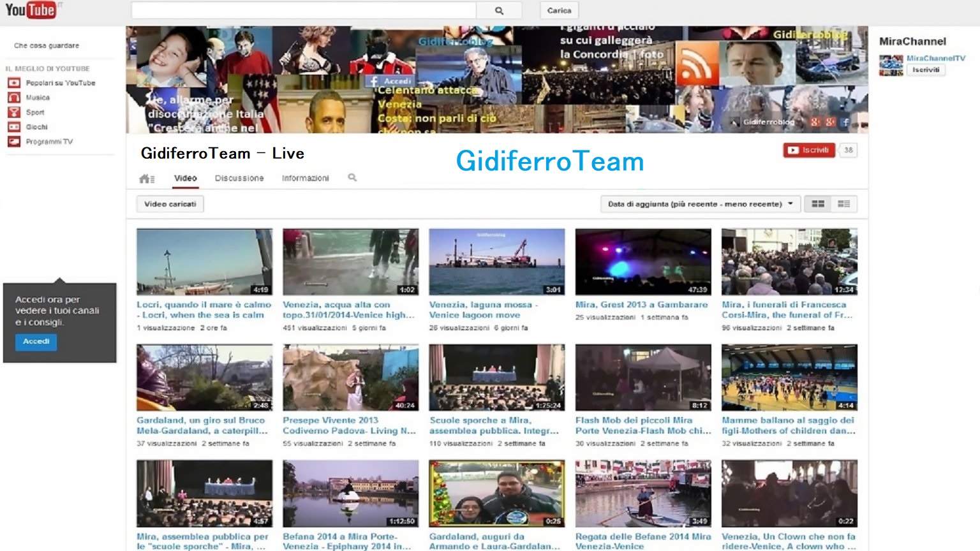Open title Presepe Vivente 2013 Codiverno

tap(349, 425)
